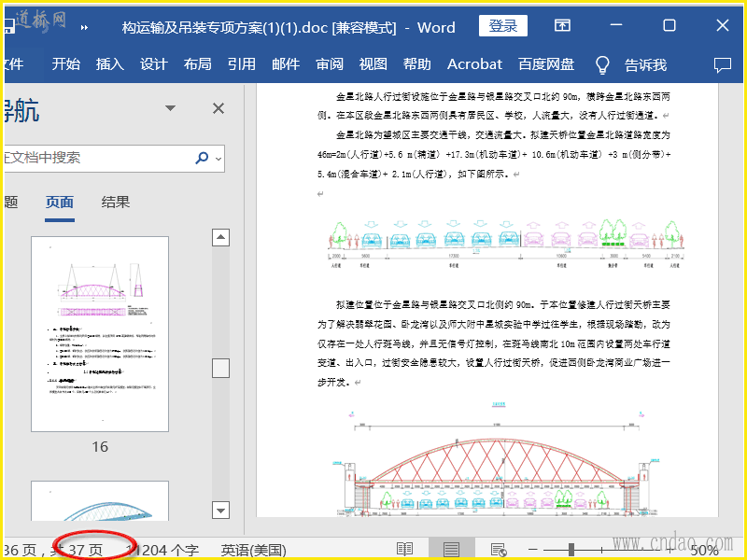Switch to the 页面 navigation tab
Screen dimensions: 747x560
[x=60, y=202]
